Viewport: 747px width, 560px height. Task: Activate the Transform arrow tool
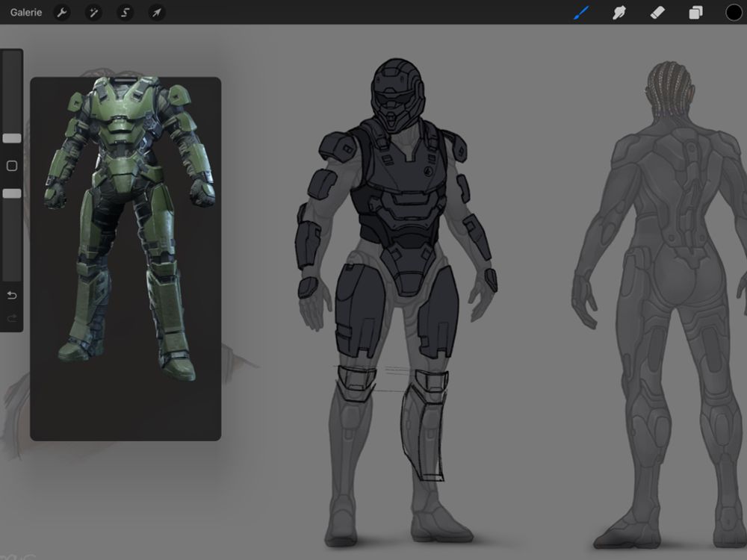coord(157,13)
